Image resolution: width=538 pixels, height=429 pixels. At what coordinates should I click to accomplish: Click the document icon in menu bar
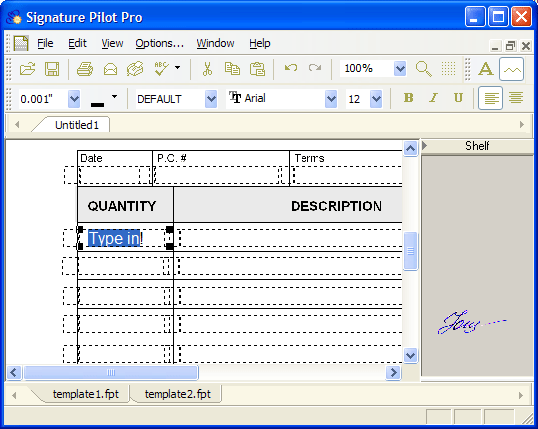[21, 43]
